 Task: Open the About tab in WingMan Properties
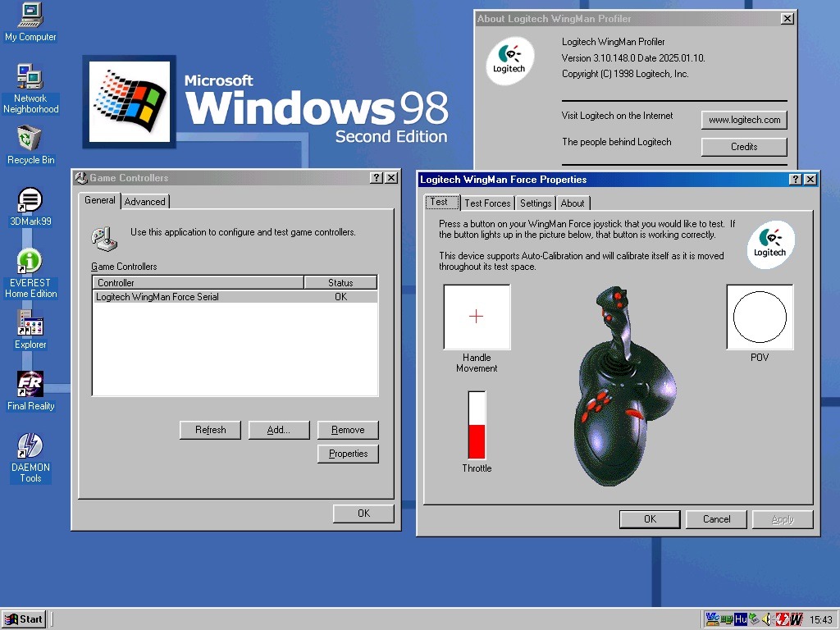[x=573, y=203]
